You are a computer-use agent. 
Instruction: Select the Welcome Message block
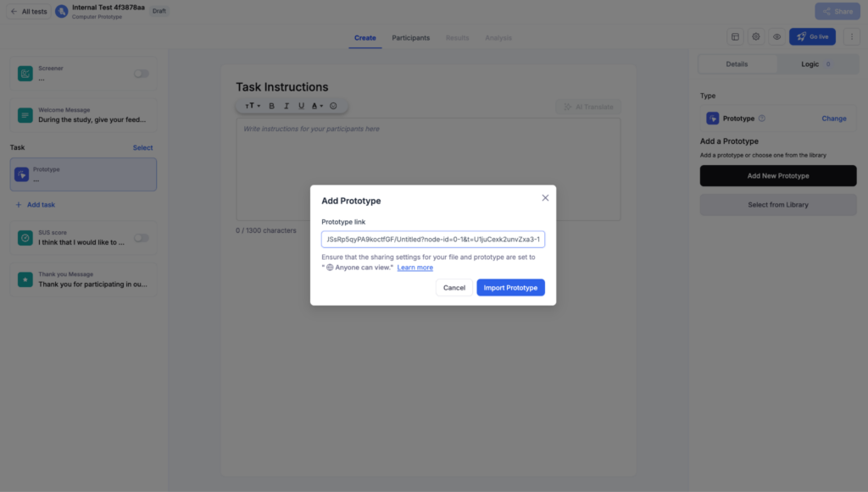[83, 115]
